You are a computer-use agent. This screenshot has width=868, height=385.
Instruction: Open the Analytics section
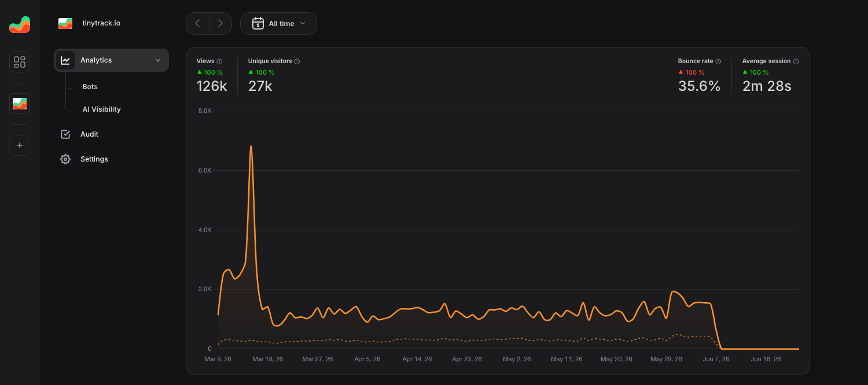tap(111, 60)
